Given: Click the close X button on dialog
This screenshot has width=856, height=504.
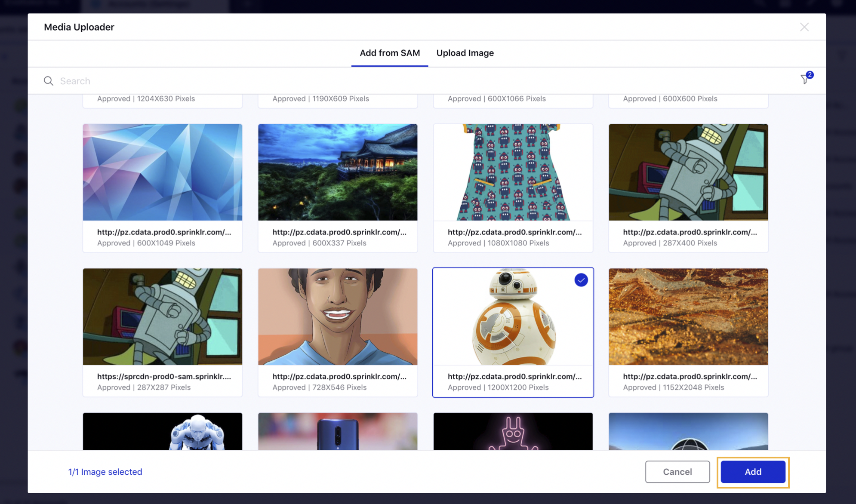Looking at the screenshot, I should 804,26.
